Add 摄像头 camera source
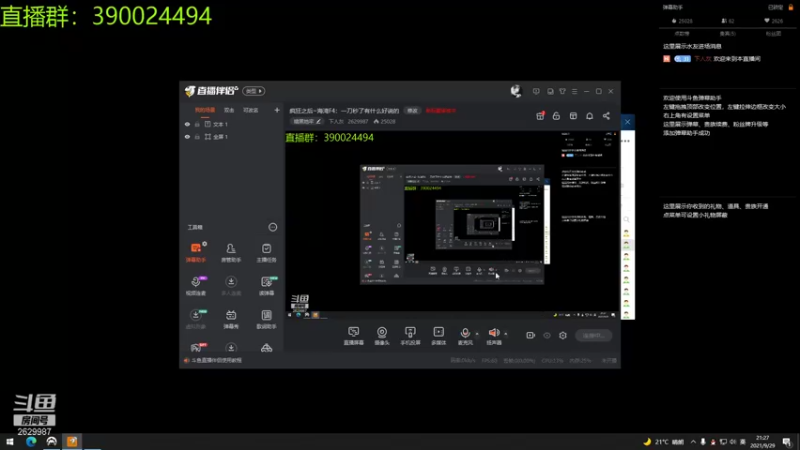This screenshot has height=450, width=800. (382, 336)
